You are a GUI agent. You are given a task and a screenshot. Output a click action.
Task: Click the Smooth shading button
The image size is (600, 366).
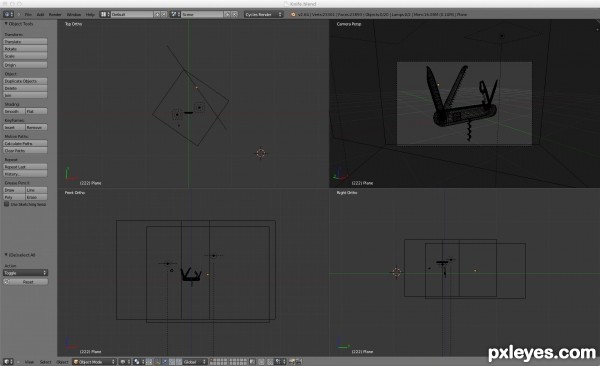click(14, 111)
